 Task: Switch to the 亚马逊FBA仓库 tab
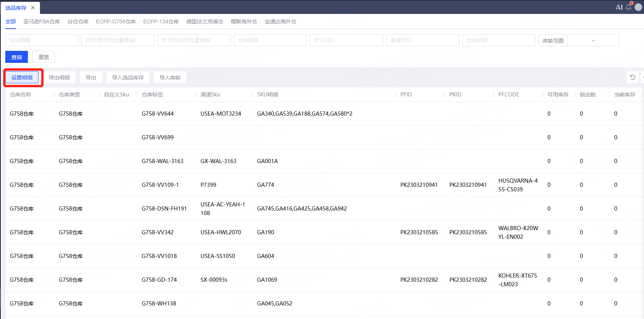point(41,21)
